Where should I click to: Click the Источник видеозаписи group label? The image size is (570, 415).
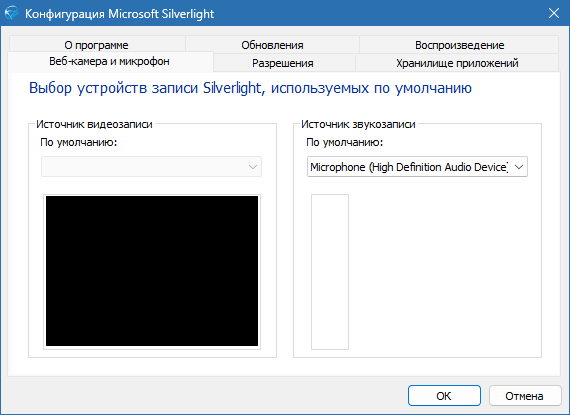pos(94,124)
